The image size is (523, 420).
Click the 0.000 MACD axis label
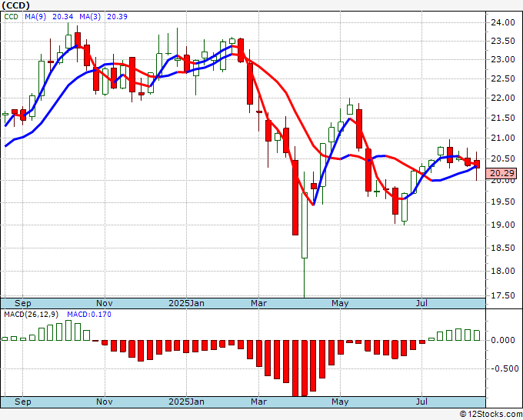[x=503, y=340]
